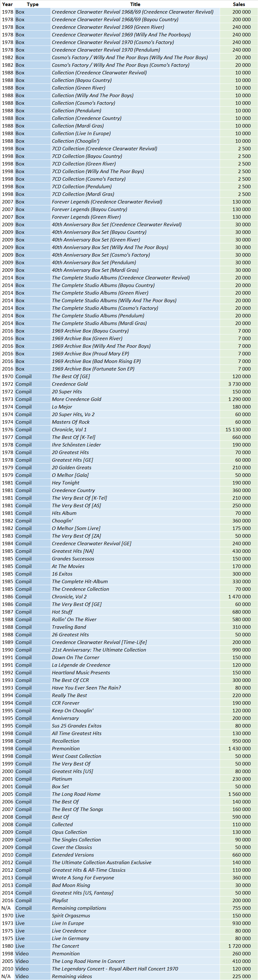
Task: Select the 'Remaining compilations' title cell
Action: pos(79,908)
